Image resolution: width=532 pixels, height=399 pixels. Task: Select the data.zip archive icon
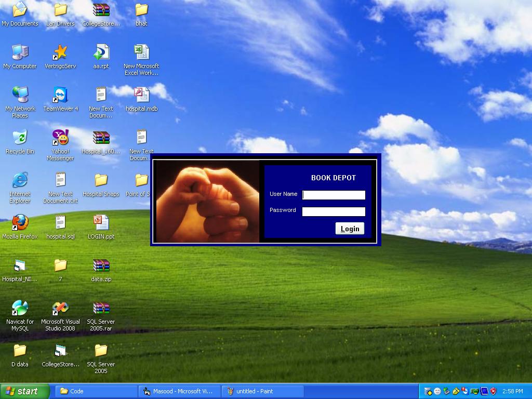101,270
